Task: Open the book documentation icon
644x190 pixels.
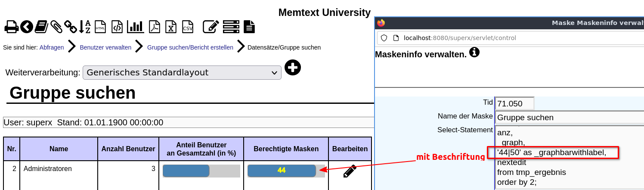Action: pos(41,27)
